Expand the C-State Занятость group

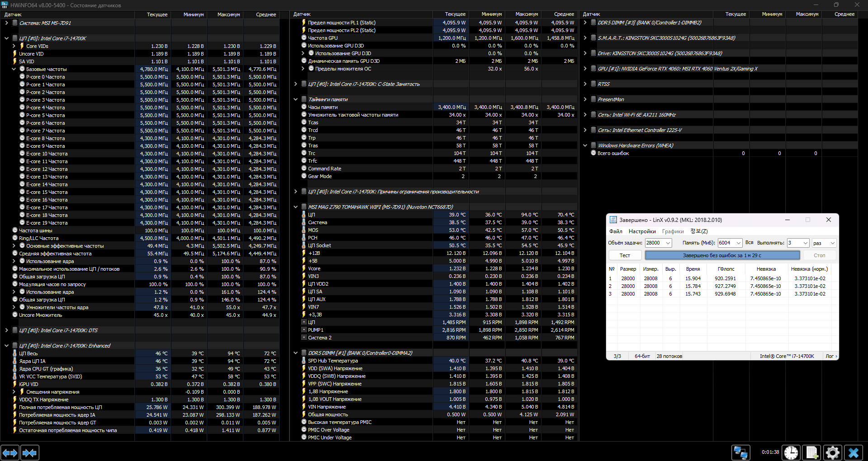click(x=296, y=84)
